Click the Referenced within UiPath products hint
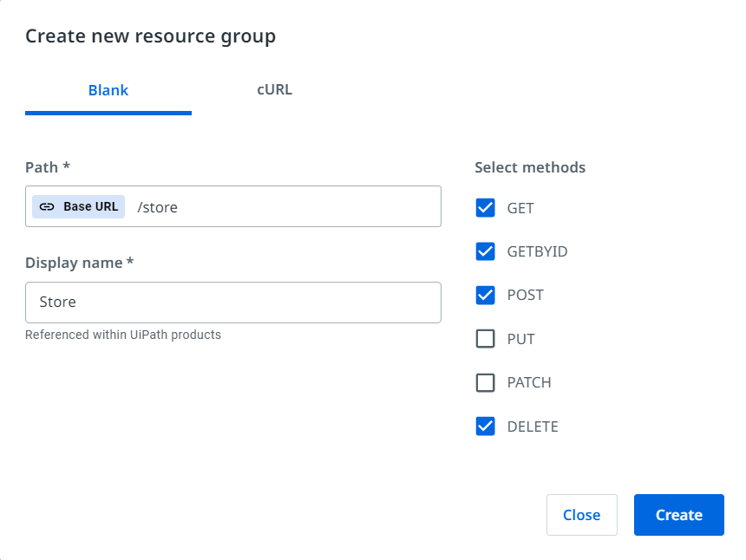The height and width of the screenshot is (560, 746). (123, 335)
